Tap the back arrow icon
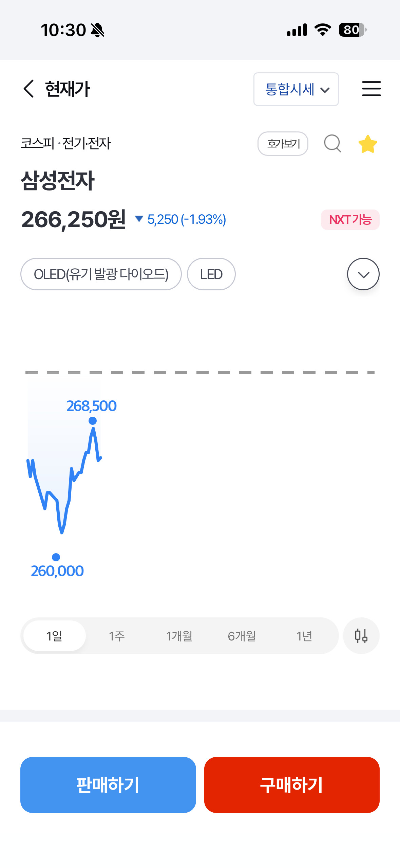The image size is (400, 868). 29,89
